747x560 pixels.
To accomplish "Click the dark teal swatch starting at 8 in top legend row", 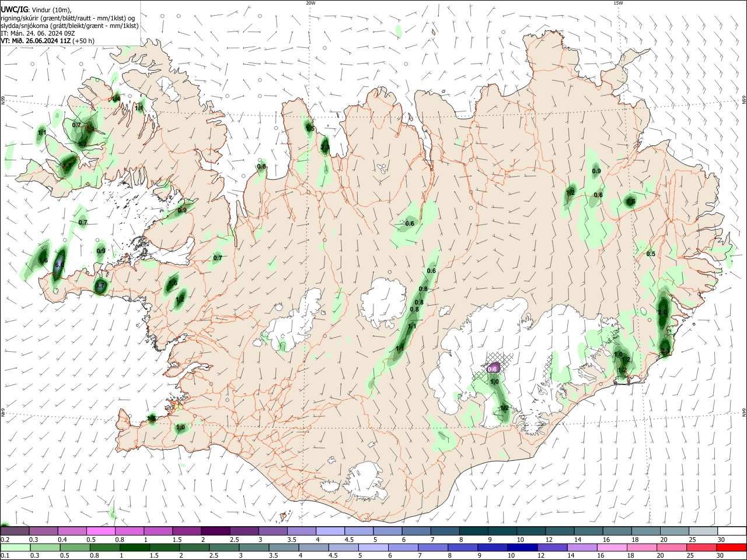I will [474, 531].
